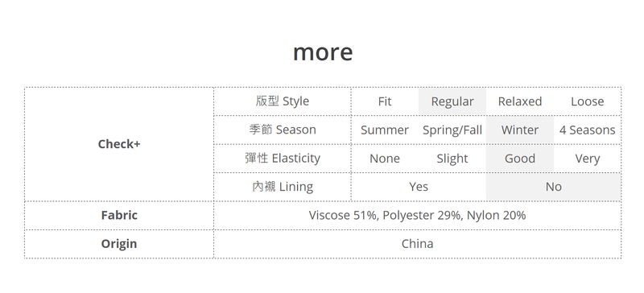The width and height of the screenshot is (644, 293).
Task: Click the Check+ row header
Action: pos(119,144)
